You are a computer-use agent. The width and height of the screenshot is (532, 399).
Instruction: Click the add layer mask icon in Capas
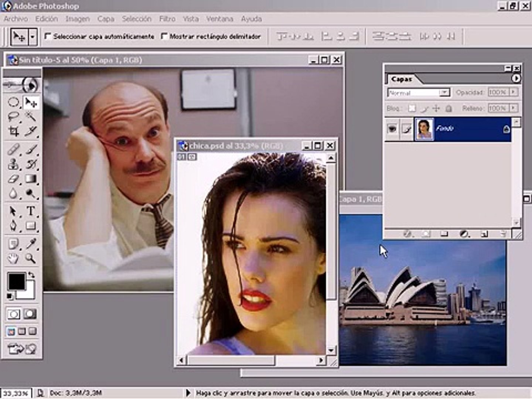pyautogui.click(x=426, y=234)
